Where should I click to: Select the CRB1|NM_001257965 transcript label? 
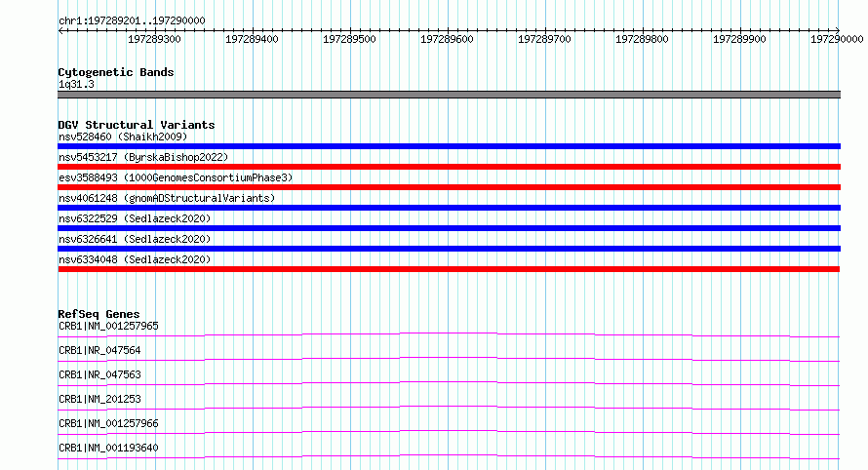[x=108, y=326]
